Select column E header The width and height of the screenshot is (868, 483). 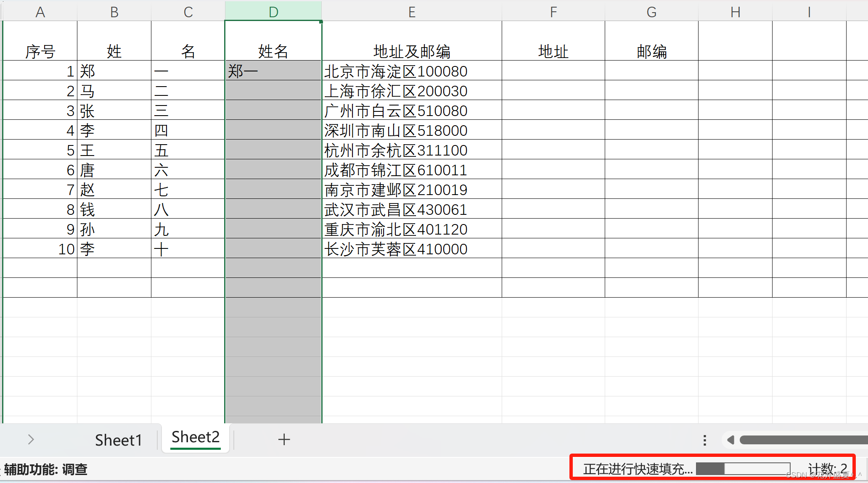point(412,11)
